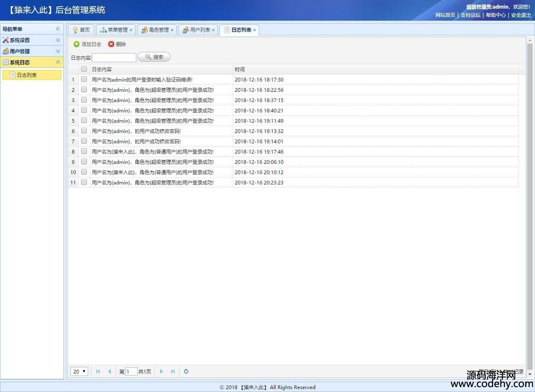
Task: Go to next page of logs
Action: [161, 371]
